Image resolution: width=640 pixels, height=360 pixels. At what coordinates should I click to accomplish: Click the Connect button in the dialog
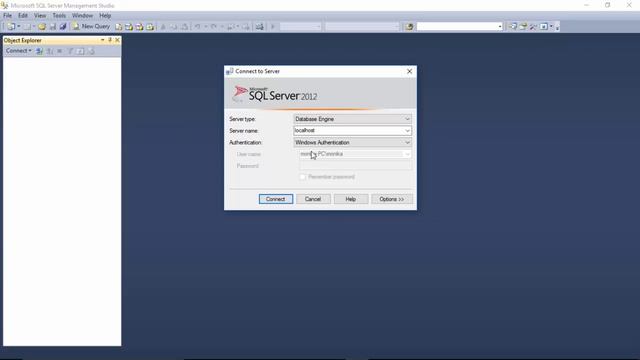[276, 199]
